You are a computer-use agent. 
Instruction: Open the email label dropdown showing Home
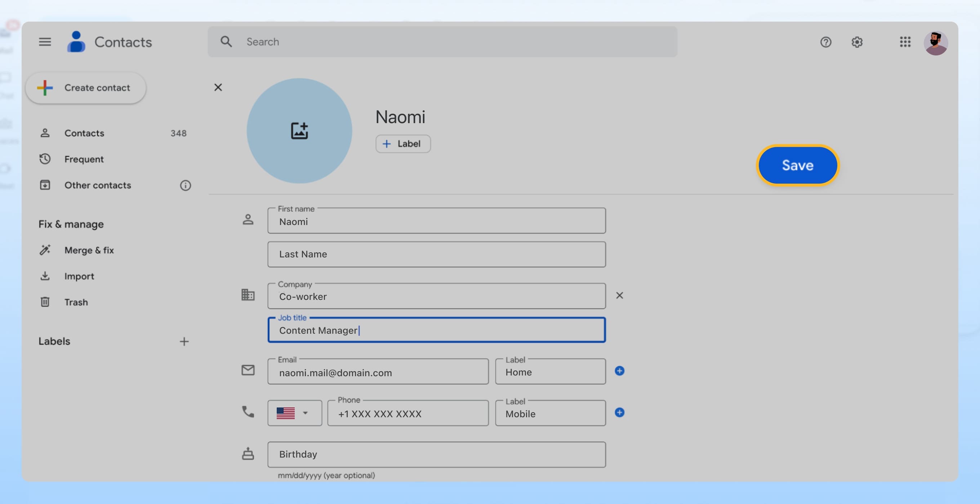coord(550,372)
